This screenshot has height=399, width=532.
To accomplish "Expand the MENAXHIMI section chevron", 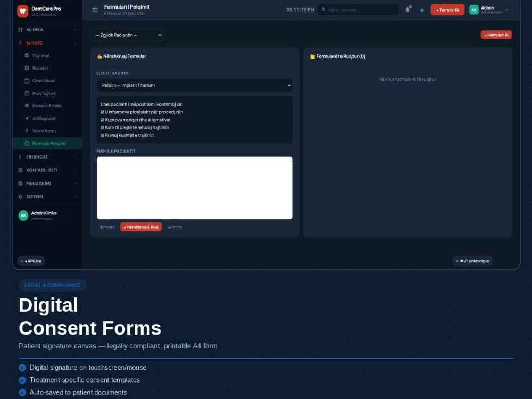I will [75, 184].
